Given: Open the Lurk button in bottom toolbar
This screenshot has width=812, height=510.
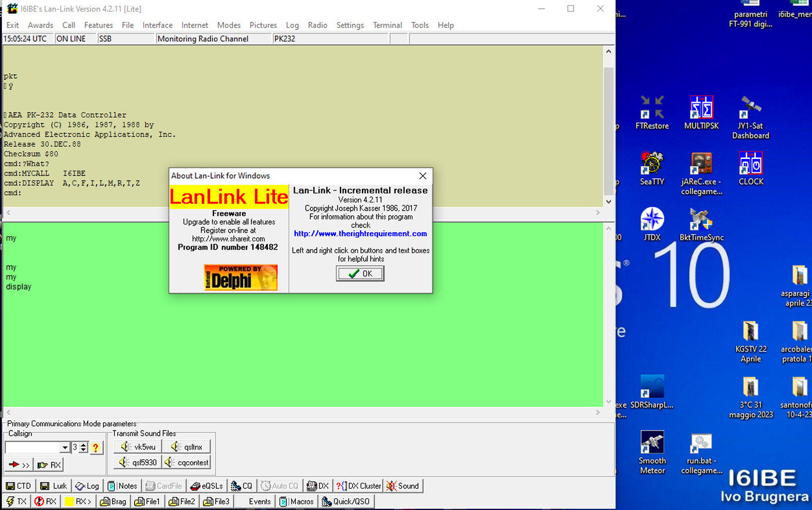Looking at the screenshot, I should tap(53, 486).
